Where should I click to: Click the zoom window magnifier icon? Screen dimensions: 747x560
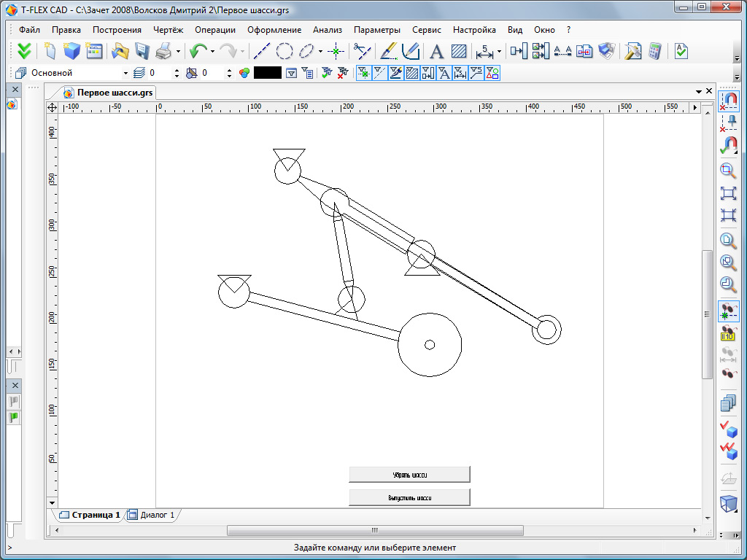[x=728, y=170]
